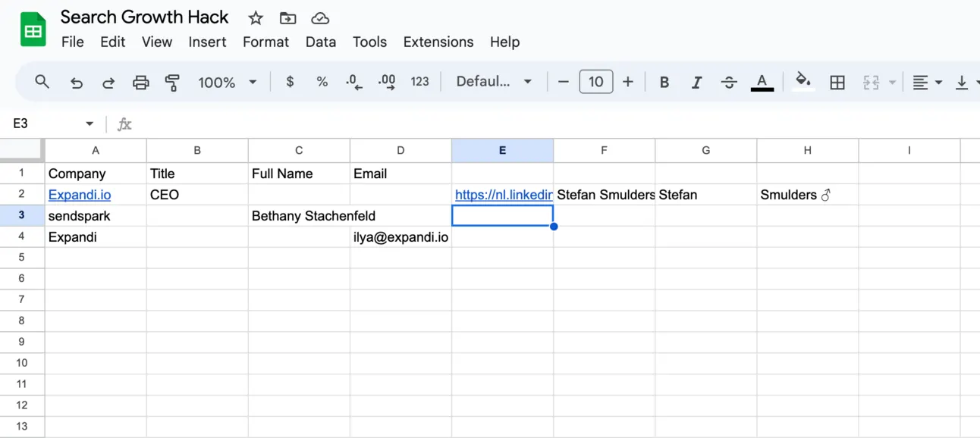Open the zoom 100% dropdown
The width and height of the screenshot is (980, 438).
coord(227,82)
